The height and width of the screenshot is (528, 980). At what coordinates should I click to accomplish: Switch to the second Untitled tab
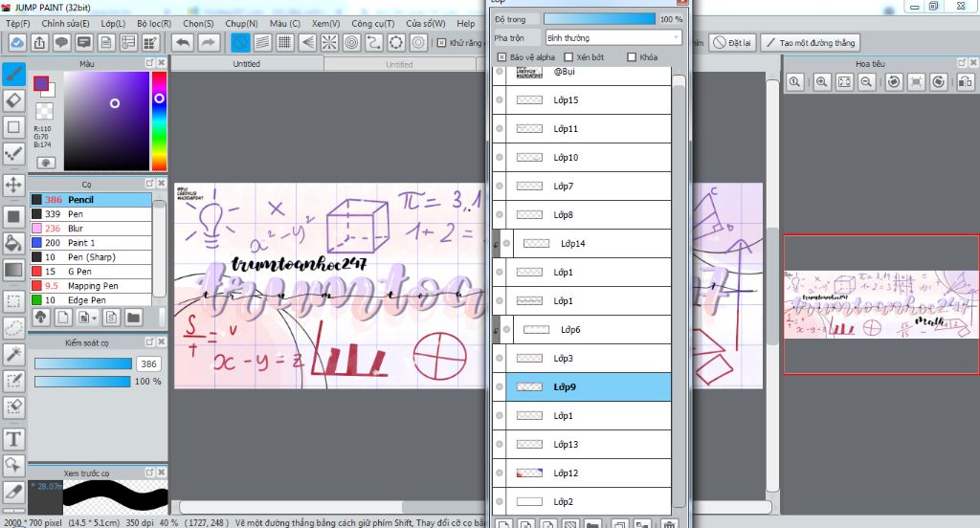[399, 64]
